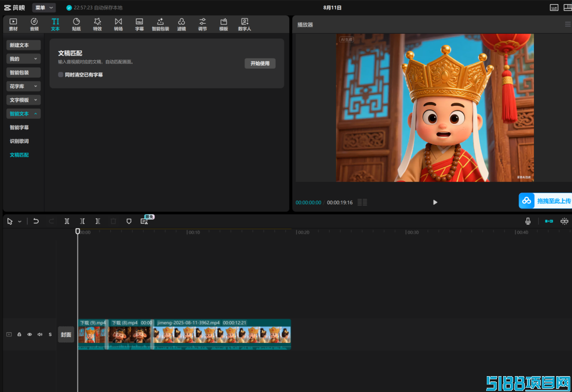Start voice-over recording with the microphone icon

[x=528, y=221]
